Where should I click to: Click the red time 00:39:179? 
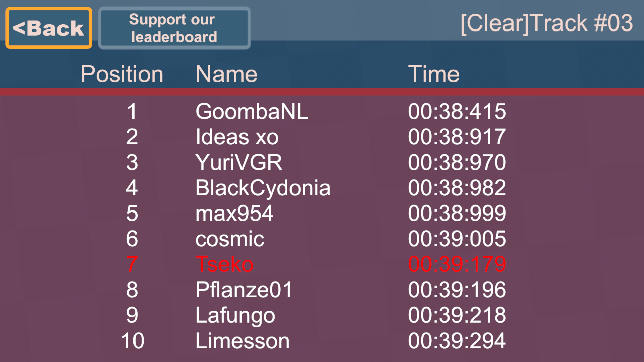457,264
